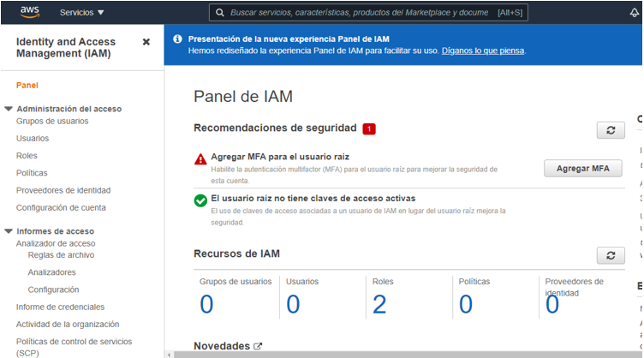Refresh the Recomendaciones de seguridad section

(611, 130)
